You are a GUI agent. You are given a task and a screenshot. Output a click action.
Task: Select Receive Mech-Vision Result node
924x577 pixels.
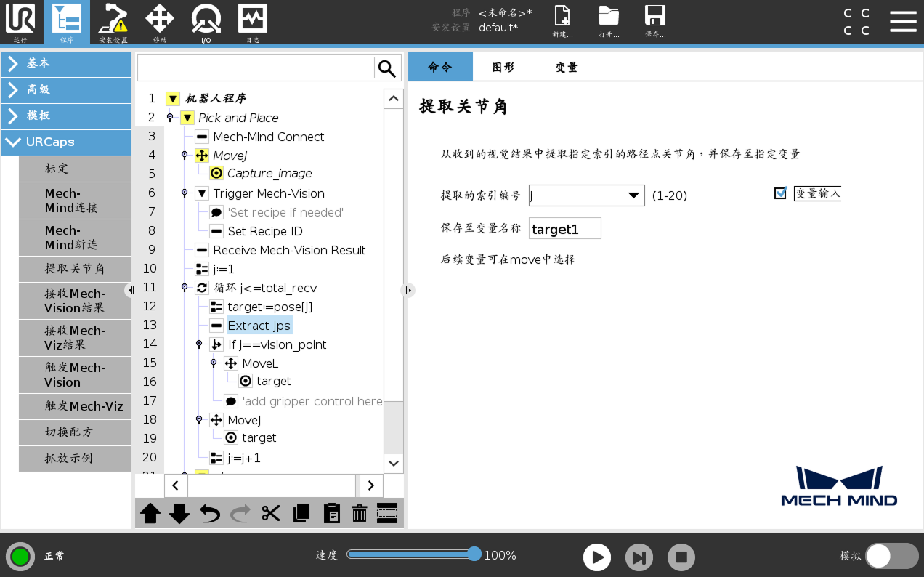point(289,250)
